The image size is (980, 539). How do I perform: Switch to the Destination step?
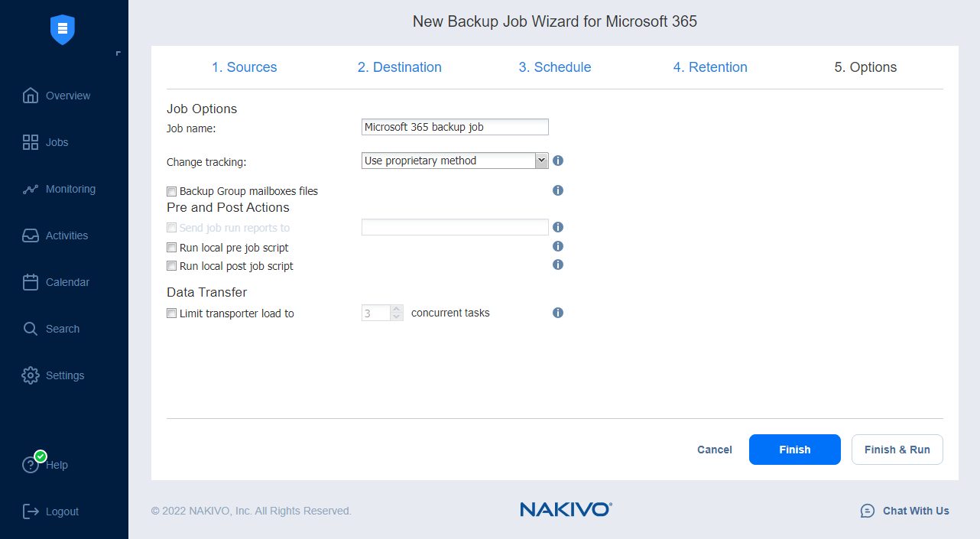(399, 67)
